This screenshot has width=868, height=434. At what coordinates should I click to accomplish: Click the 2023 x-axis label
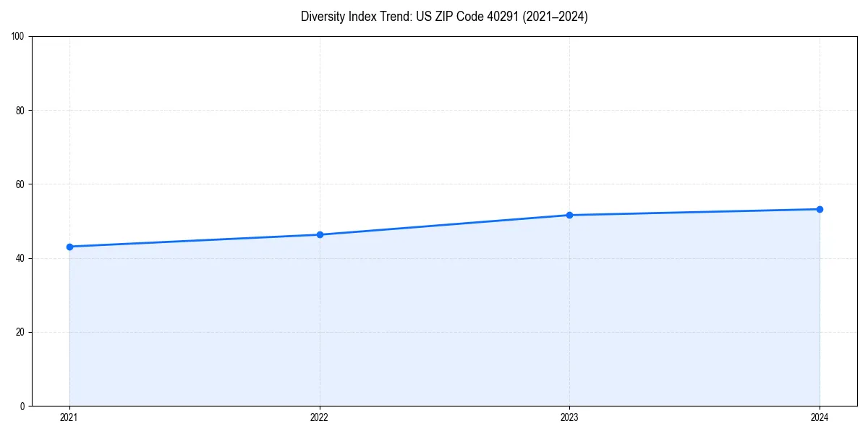tap(570, 417)
